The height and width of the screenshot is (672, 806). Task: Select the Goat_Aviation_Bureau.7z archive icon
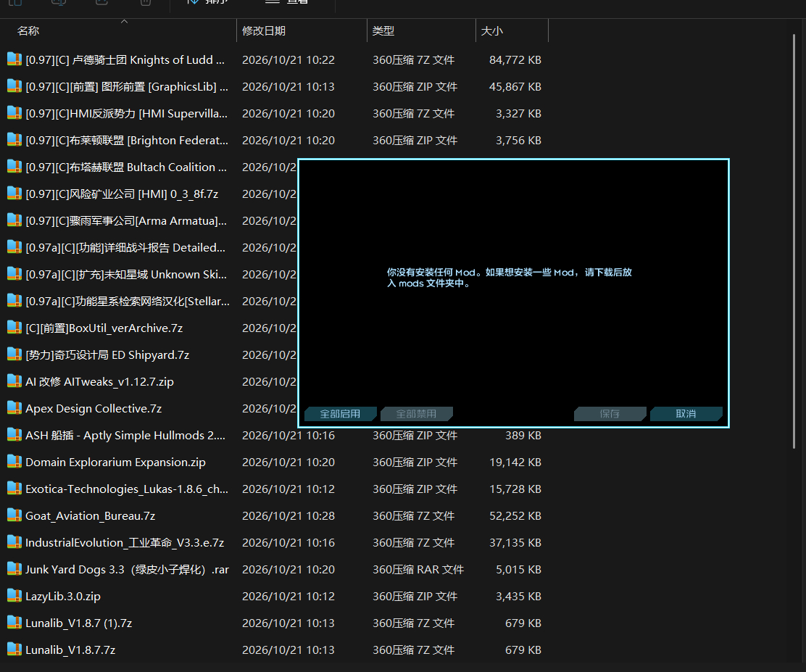pos(14,515)
